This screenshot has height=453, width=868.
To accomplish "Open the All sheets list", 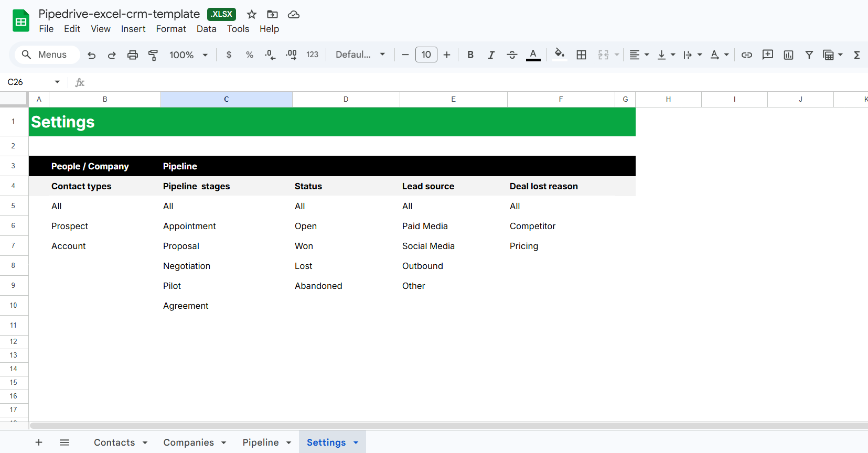I will (x=65, y=443).
